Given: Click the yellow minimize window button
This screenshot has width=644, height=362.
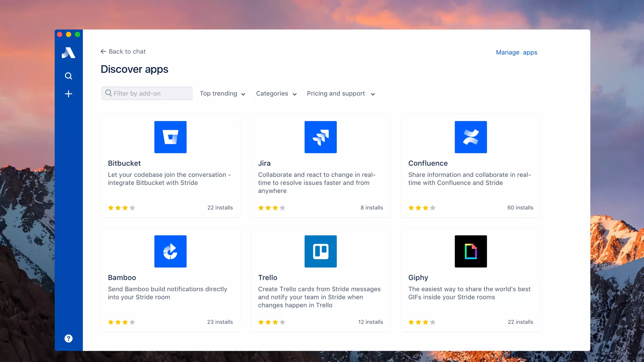Looking at the screenshot, I should [x=69, y=34].
